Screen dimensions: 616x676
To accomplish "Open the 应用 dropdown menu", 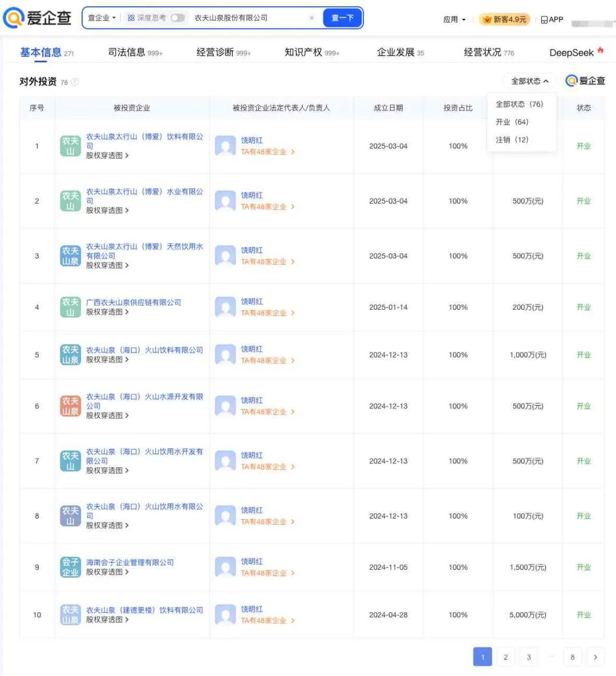I will tap(455, 19).
